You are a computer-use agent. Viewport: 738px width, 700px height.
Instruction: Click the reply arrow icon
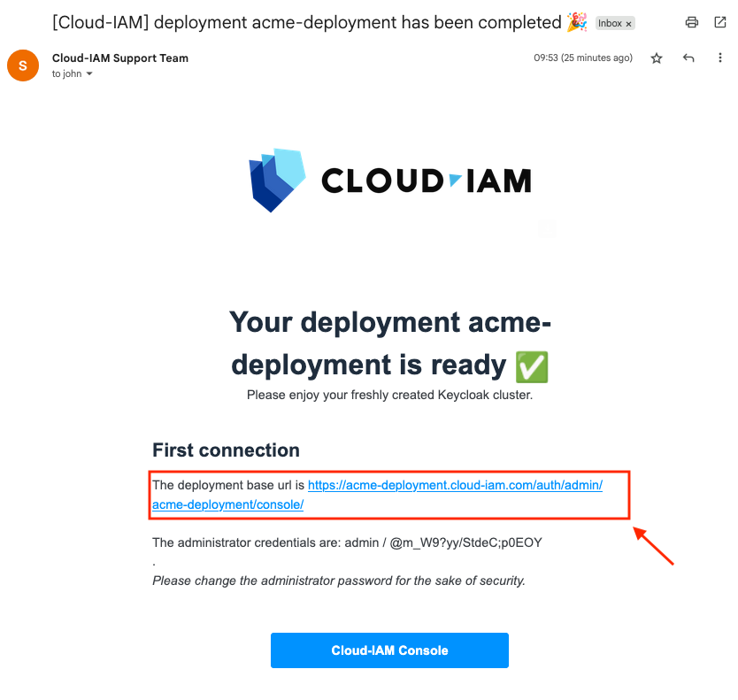coord(688,58)
